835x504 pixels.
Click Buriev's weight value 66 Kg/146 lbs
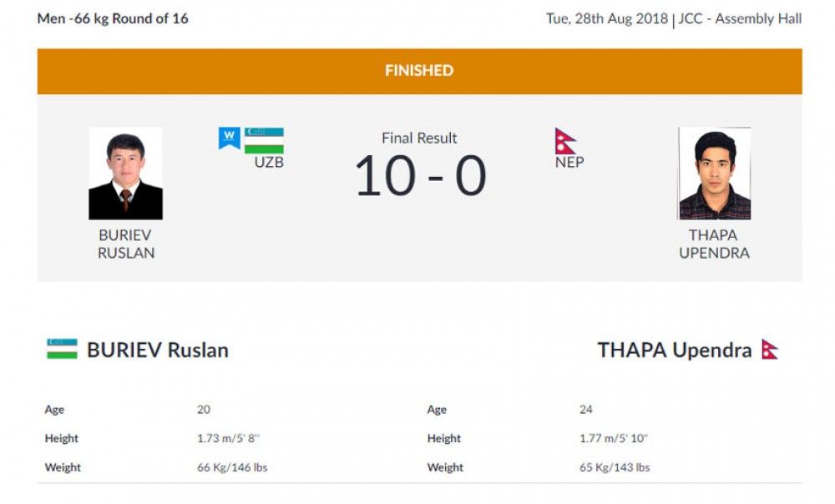[232, 467]
